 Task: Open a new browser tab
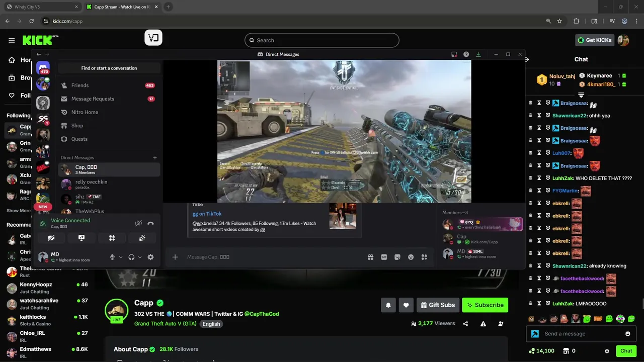(168, 7)
